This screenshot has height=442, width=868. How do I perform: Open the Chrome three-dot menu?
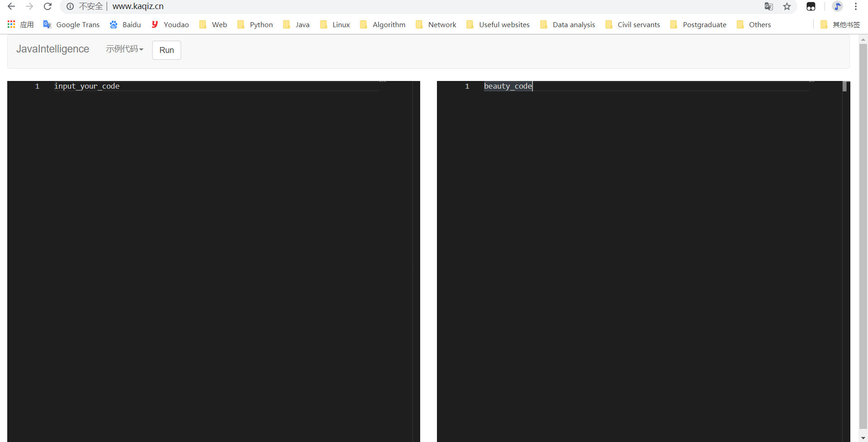click(x=856, y=6)
